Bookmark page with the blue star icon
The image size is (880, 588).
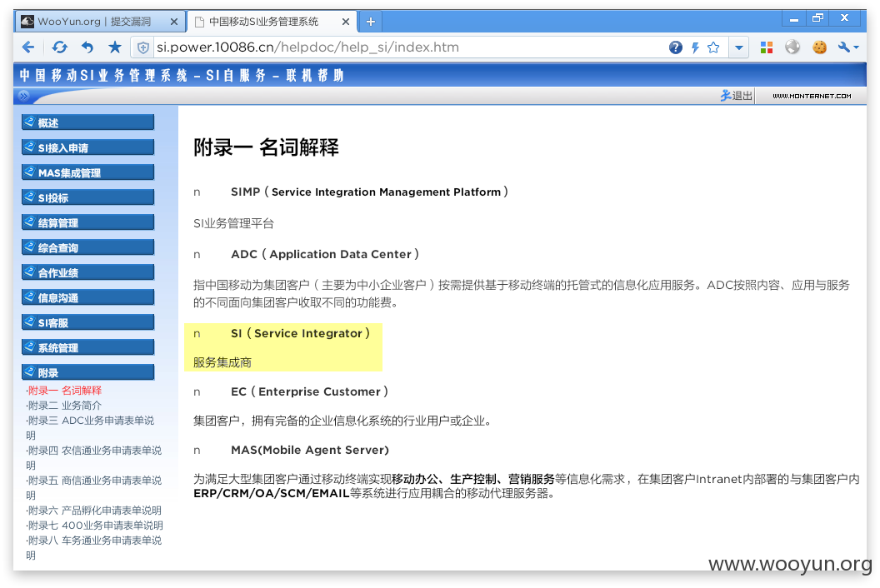point(115,47)
